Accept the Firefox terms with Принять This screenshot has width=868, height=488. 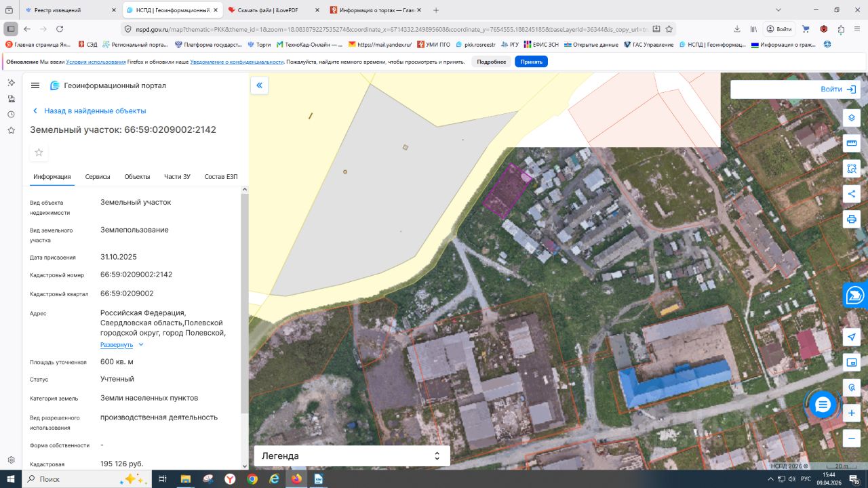531,62
